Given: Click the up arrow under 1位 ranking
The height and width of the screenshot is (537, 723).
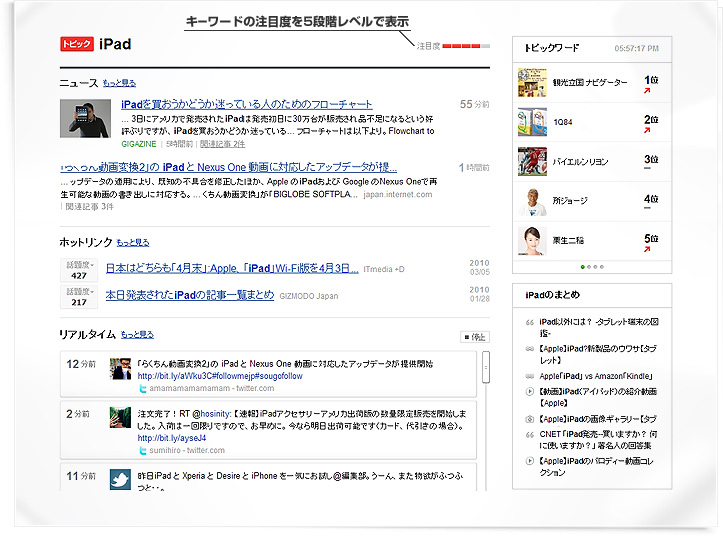Looking at the screenshot, I should pos(647,91).
